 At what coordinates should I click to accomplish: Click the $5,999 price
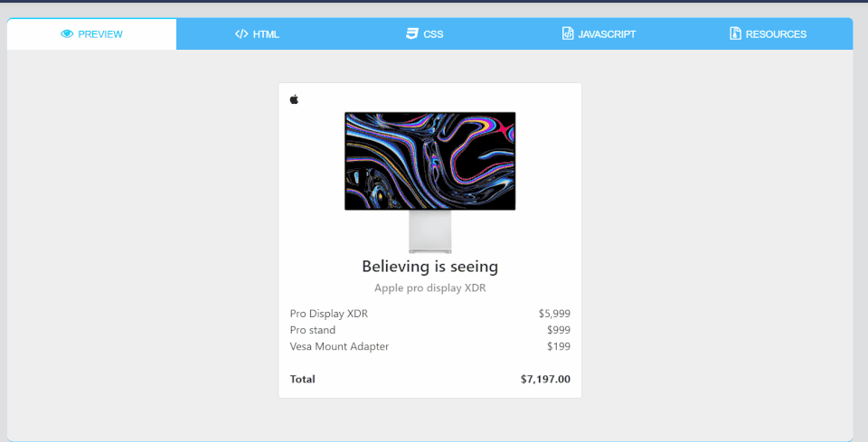(x=554, y=314)
